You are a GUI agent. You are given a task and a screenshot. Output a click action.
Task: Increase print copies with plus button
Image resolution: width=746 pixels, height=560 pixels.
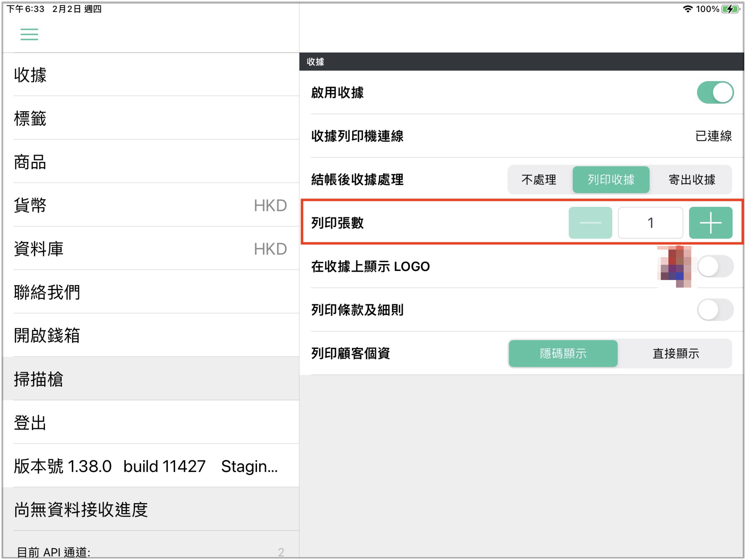[710, 223]
